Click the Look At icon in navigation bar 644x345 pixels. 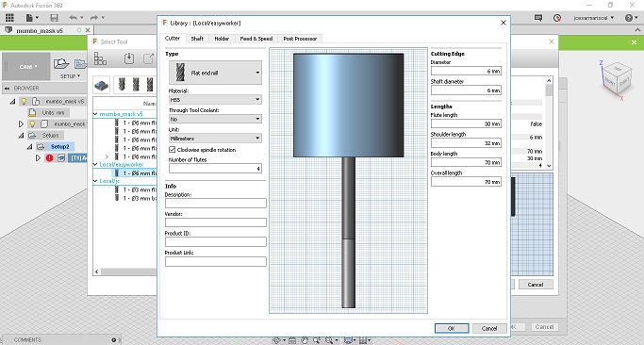(x=292, y=340)
